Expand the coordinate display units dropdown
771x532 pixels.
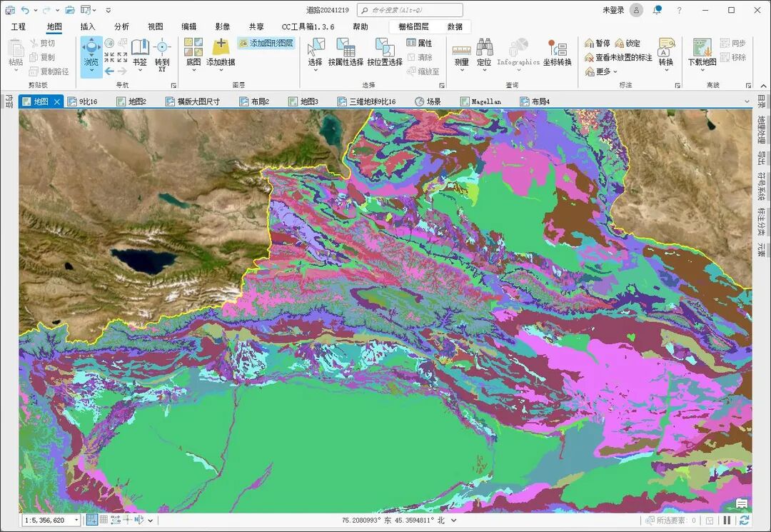454,520
